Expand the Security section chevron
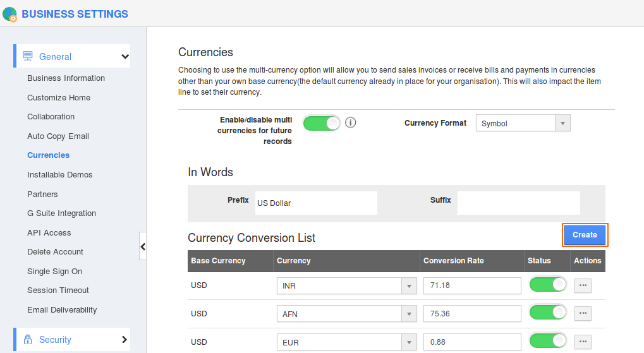644x353 pixels. pos(125,339)
